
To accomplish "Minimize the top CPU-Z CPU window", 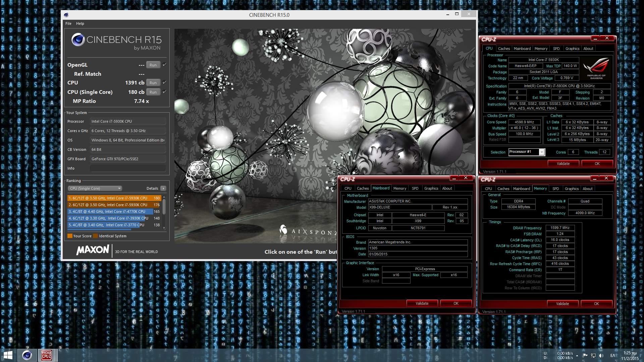I will coord(595,38).
